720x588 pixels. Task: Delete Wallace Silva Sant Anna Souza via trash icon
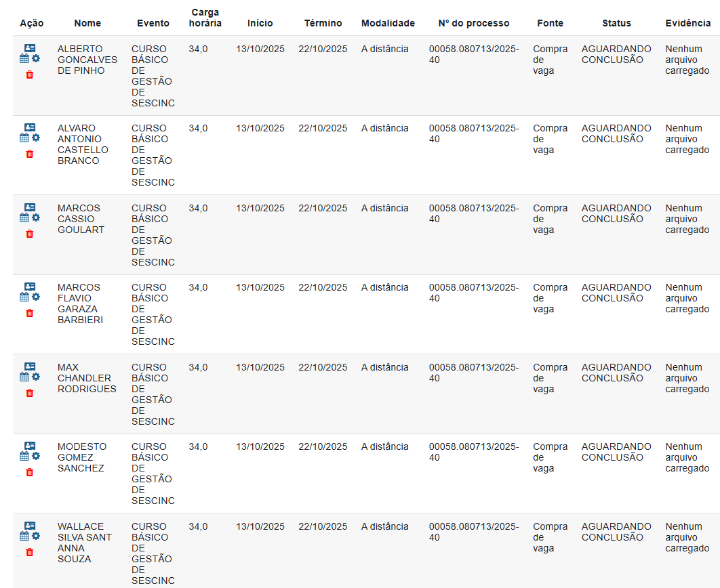[x=29, y=552]
